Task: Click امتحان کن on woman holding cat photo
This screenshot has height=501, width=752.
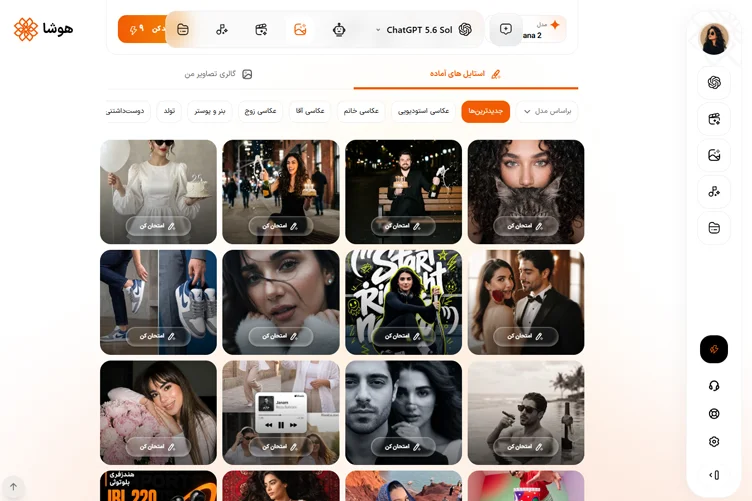Action: coord(526,226)
